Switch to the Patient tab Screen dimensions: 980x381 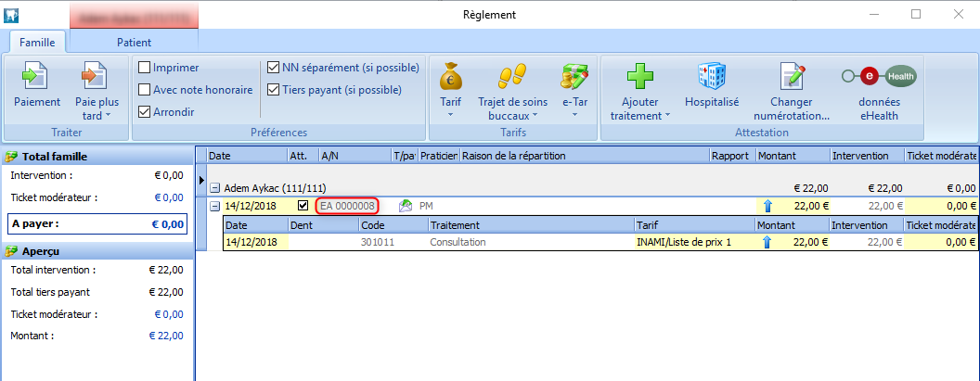134,42
